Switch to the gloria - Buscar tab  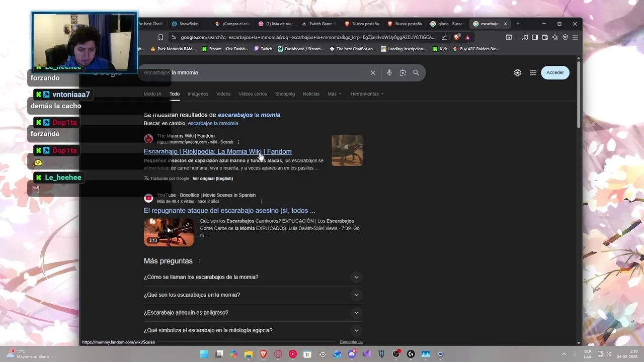tap(448, 24)
